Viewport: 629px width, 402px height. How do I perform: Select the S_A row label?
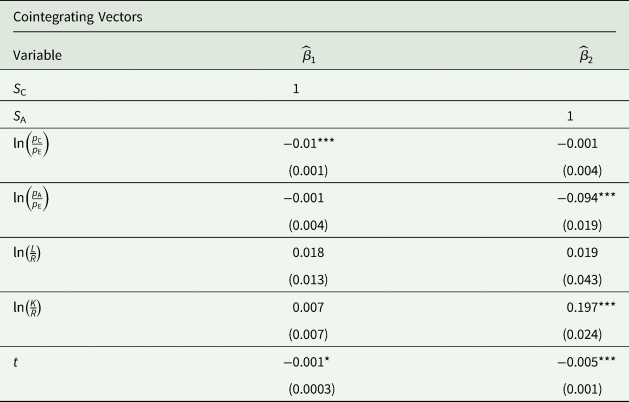(x=21, y=117)
